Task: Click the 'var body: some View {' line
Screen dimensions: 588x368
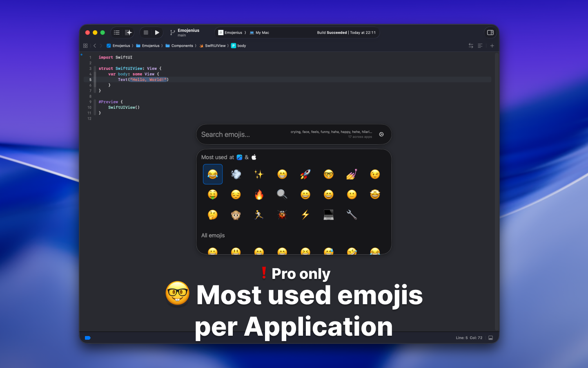Action: (134, 74)
